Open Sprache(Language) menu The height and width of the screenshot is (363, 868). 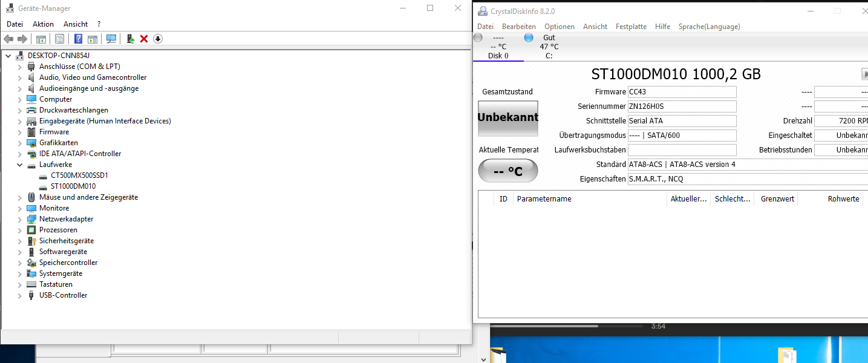coord(709,27)
